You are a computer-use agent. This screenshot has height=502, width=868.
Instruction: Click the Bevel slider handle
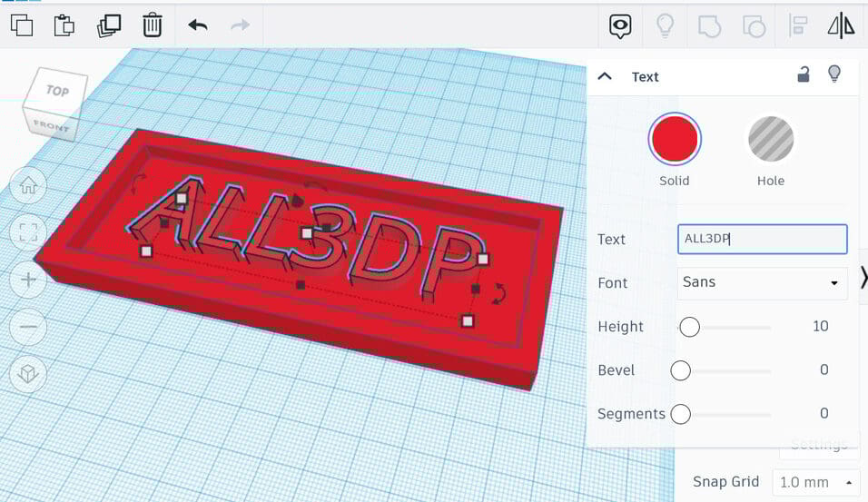[x=680, y=371]
